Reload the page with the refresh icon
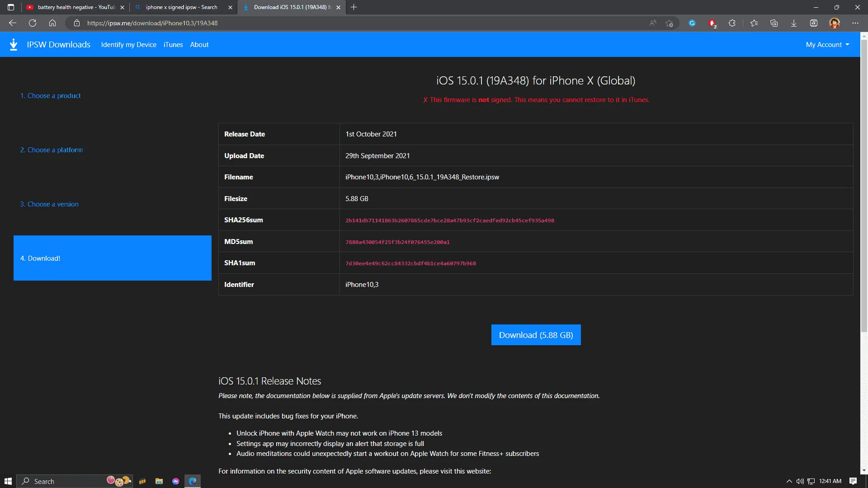This screenshot has height=488, width=868. coord(33,23)
